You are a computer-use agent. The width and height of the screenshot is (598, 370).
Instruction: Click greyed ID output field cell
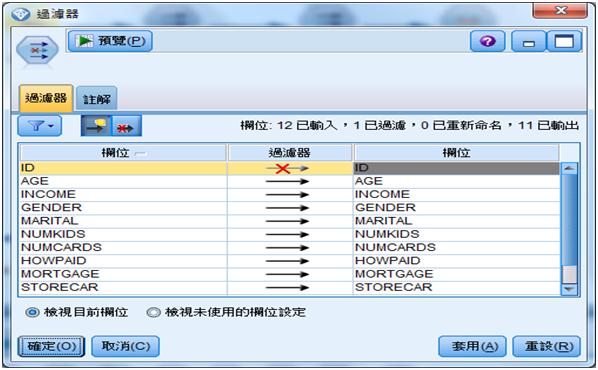click(x=456, y=168)
